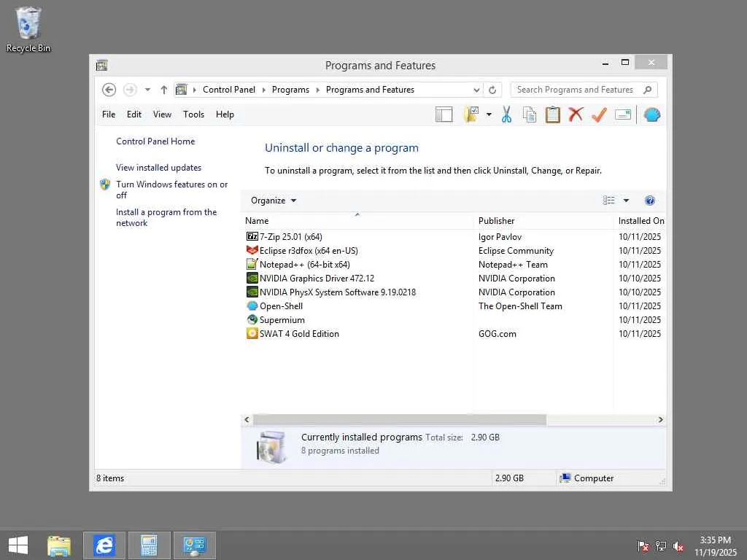Click horizontal scrollbar right arrow

(660, 419)
